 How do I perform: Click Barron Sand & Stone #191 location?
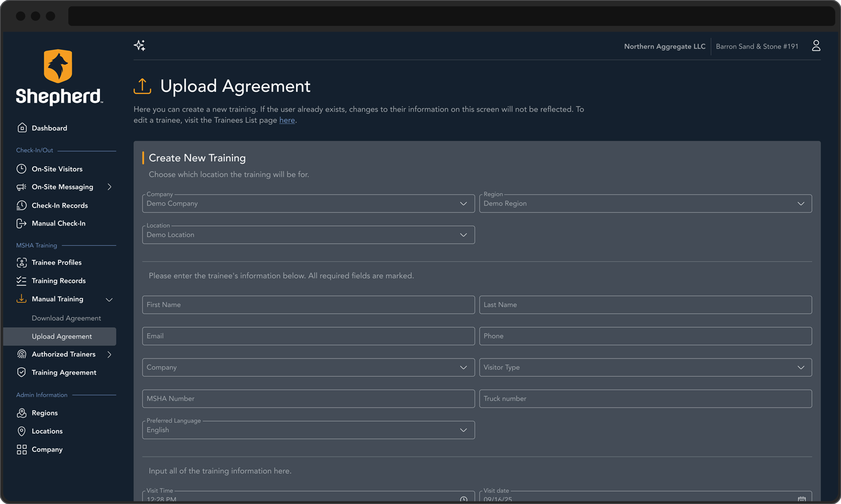tap(757, 47)
